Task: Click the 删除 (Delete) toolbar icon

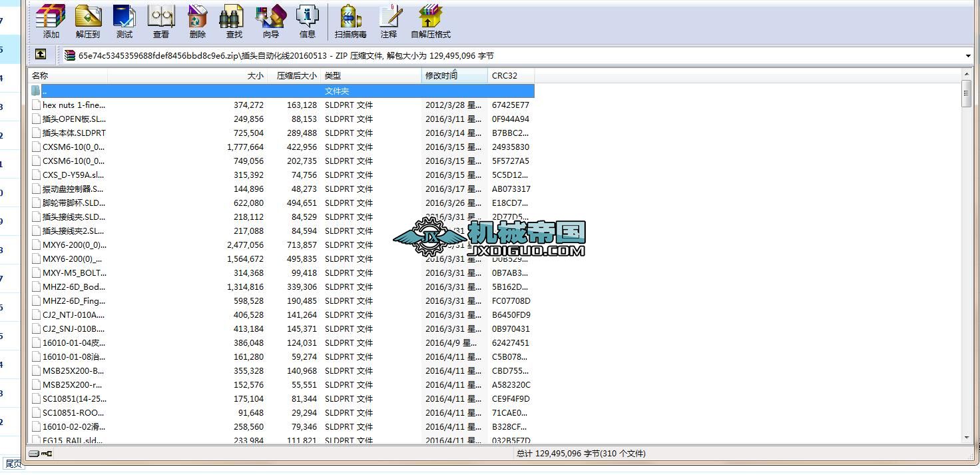Action: [x=198, y=21]
